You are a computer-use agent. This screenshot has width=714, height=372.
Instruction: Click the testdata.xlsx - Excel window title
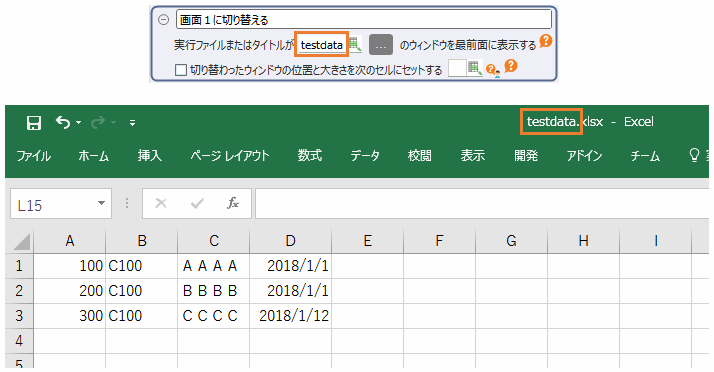click(590, 122)
